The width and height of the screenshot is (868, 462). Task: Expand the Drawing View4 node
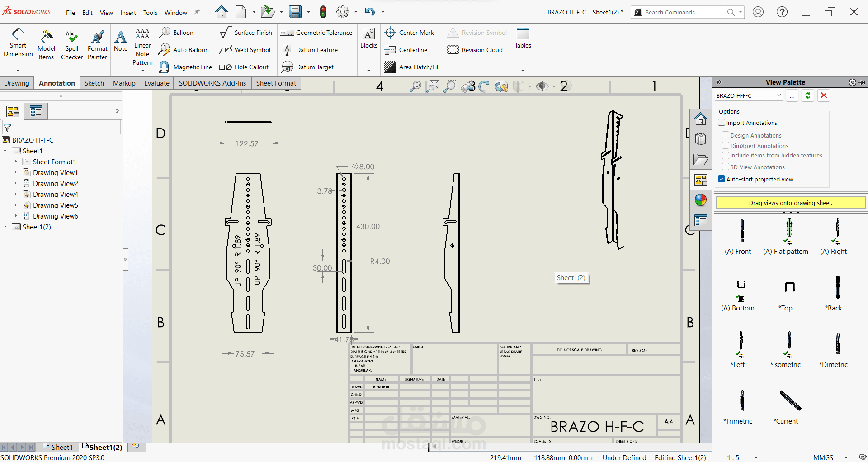(15, 194)
